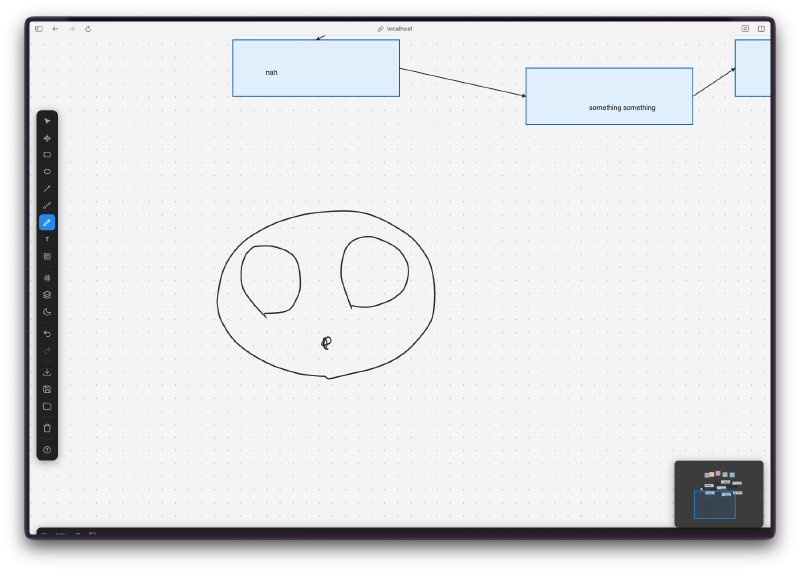Open the layers panel icon

(47, 295)
